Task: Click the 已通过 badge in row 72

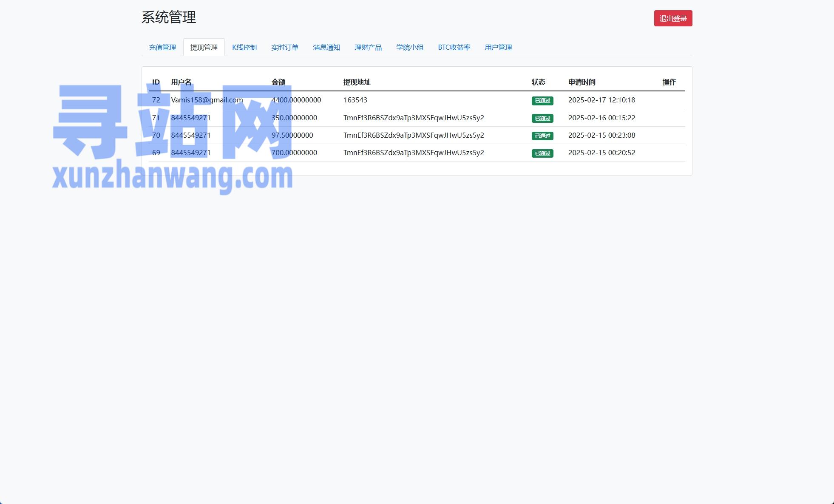Action: pos(542,101)
